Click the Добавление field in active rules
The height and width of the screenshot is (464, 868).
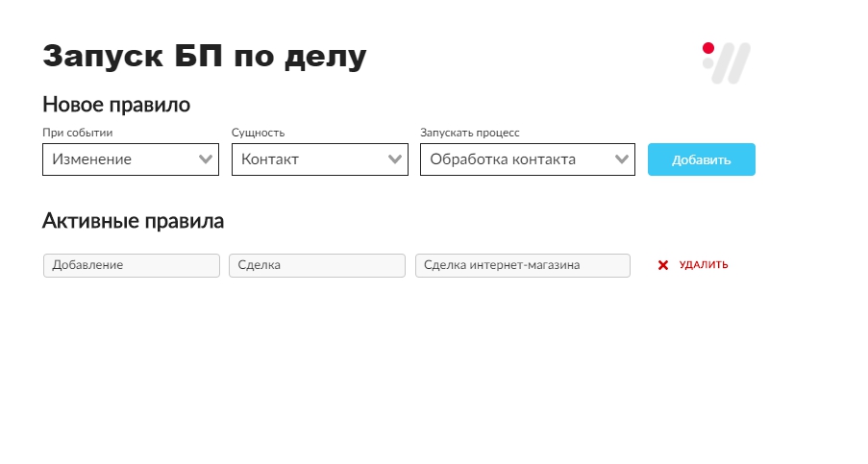[x=132, y=265]
